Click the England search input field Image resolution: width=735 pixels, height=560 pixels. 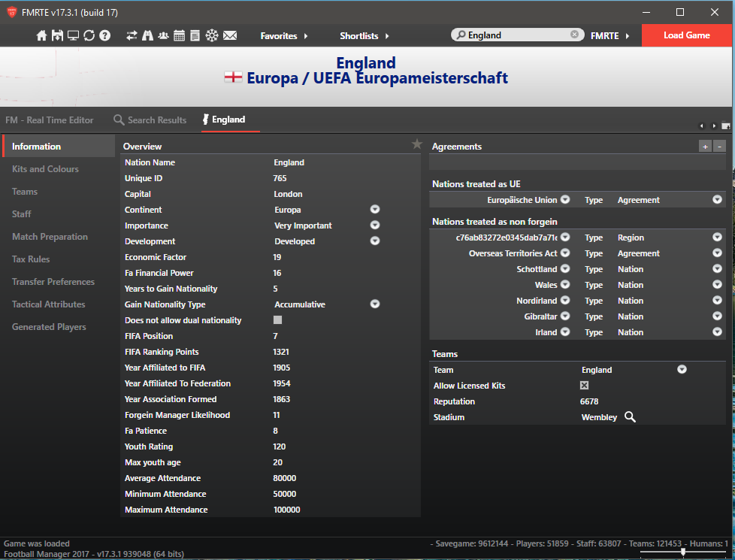(x=518, y=35)
